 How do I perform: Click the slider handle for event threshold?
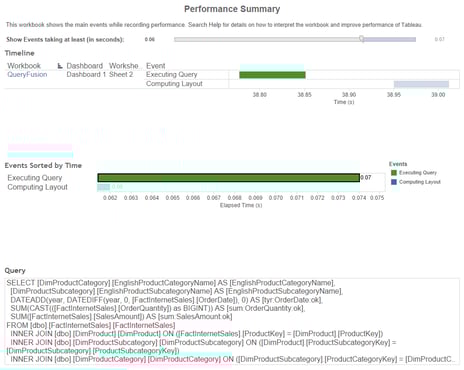(x=362, y=39)
